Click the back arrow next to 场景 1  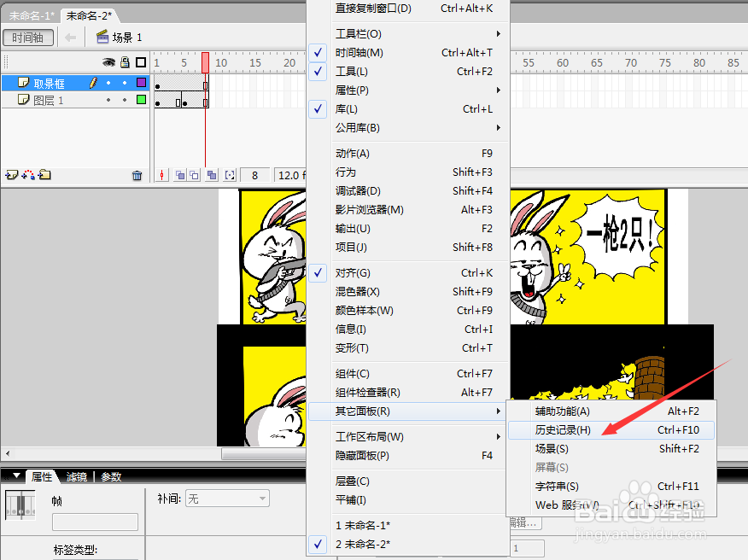(x=71, y=38)
